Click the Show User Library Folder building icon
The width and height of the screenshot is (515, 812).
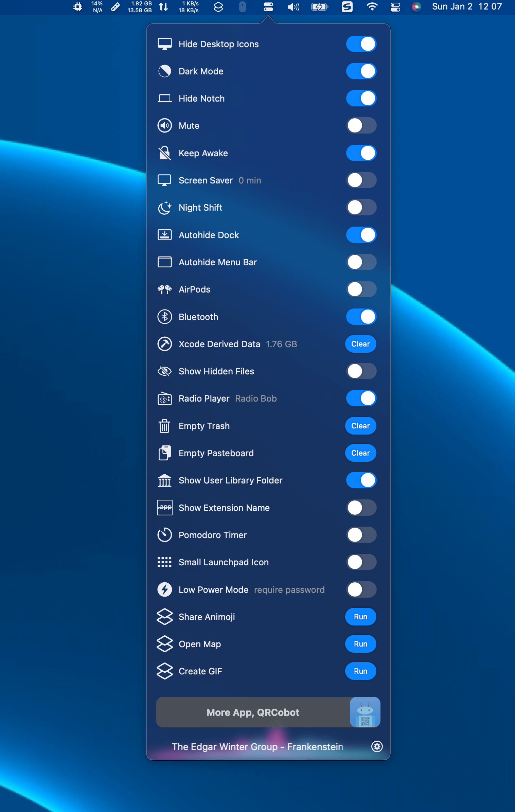pos(165,480)
